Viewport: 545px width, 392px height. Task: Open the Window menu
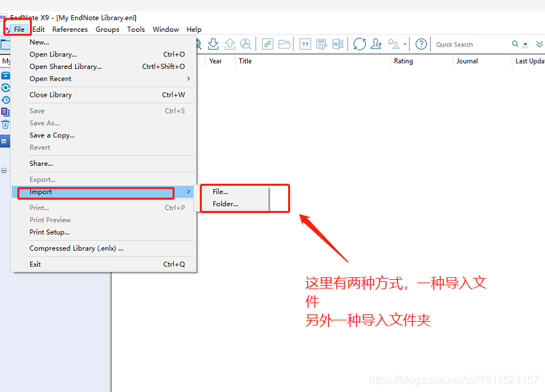coord(166,29)
